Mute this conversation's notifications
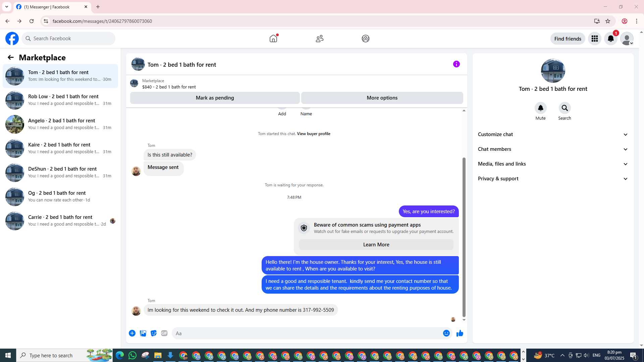The image size is (644, 362). click(x=540, y=108)
